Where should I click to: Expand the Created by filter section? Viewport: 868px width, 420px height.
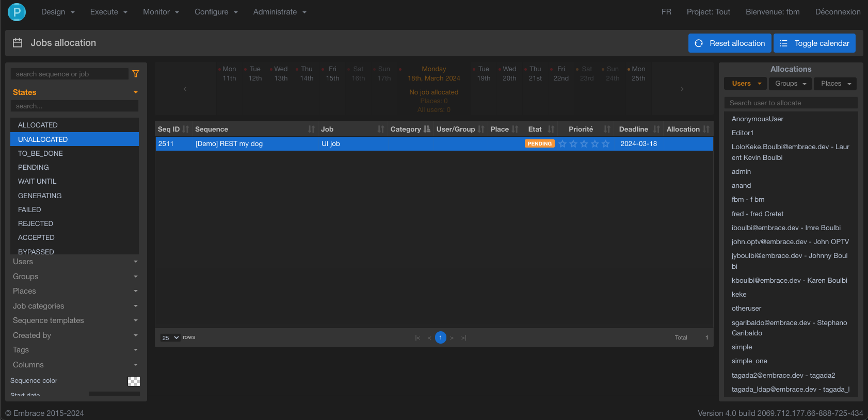[x=75, y=335]
